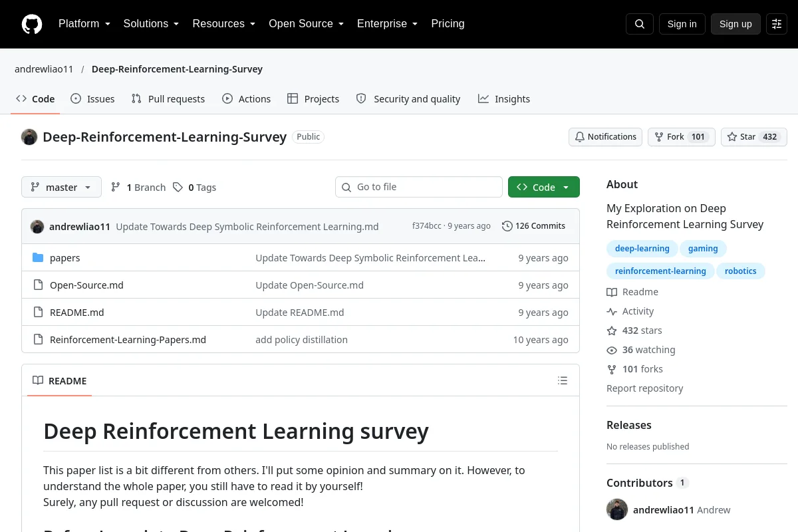This screenshot has width=798, height=532.
Task: Open the Reinforcement-Learning-Papers.md file
Action: [128, 340]
